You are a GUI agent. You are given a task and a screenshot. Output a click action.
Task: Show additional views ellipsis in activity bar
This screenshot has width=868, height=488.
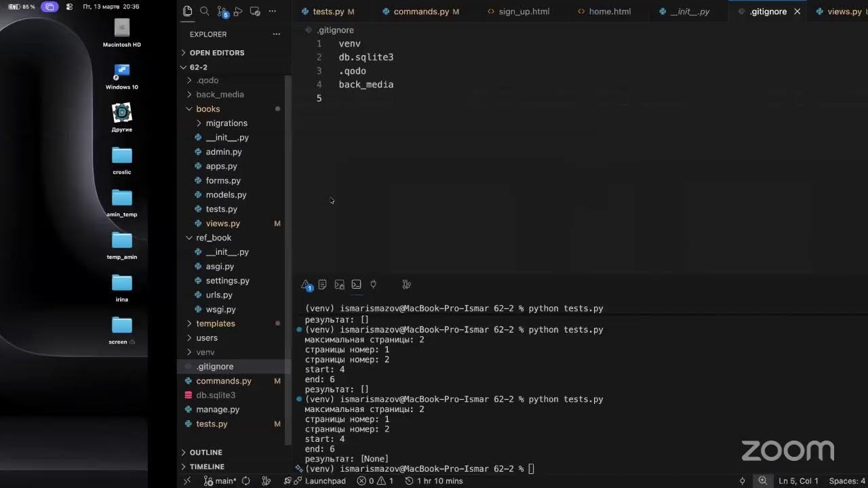(273, 12)
